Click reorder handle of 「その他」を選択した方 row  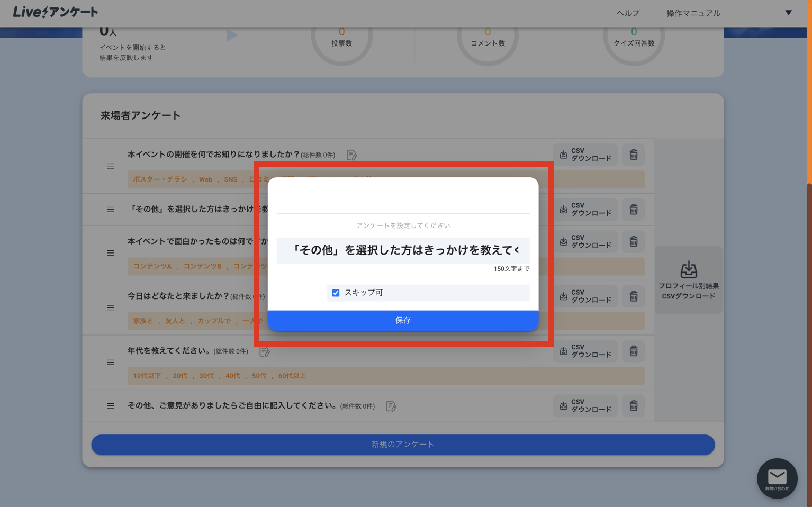coord(110,210)
